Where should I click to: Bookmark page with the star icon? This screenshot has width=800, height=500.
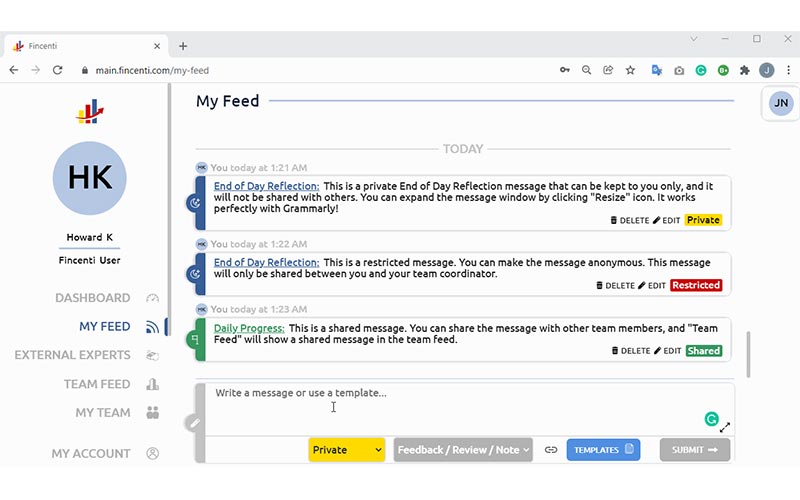pos(630,70)
